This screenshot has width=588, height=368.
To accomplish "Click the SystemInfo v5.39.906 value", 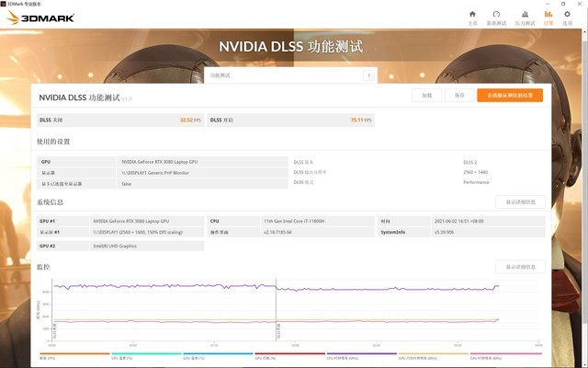I will tap(444, 232).
